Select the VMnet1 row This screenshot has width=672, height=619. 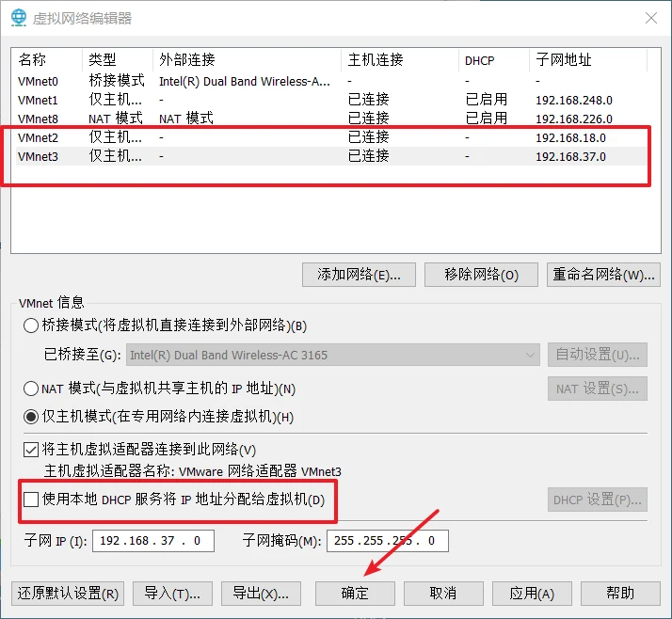(331, 100)
